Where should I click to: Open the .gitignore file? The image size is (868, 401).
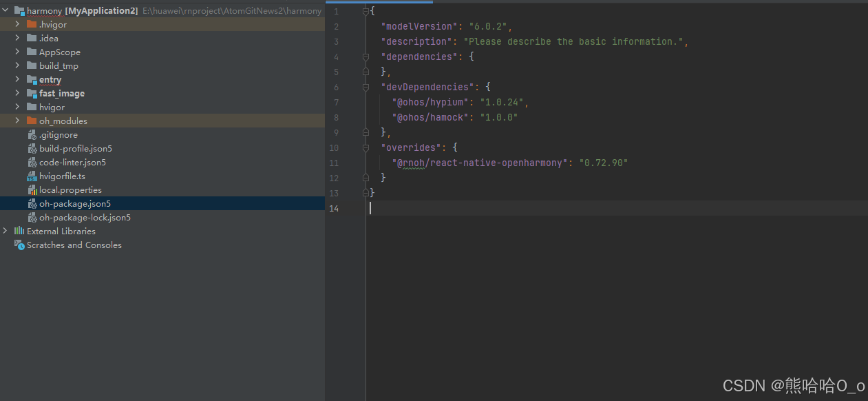(59, 134)
